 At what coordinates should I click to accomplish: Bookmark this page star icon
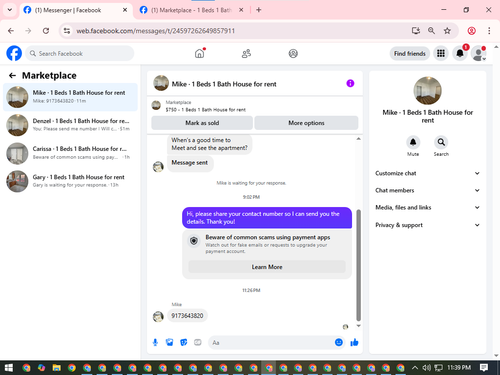[447, 31]
